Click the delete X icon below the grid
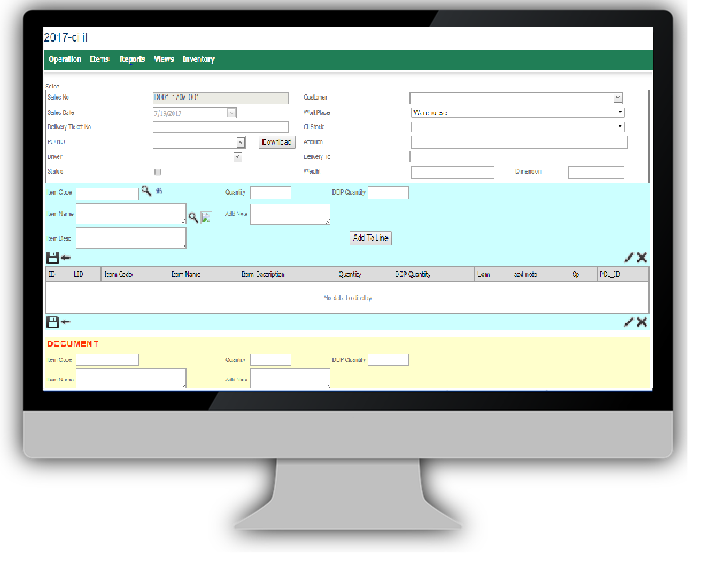The width and height of the screenshot is (711, 561). click(641, 322)
